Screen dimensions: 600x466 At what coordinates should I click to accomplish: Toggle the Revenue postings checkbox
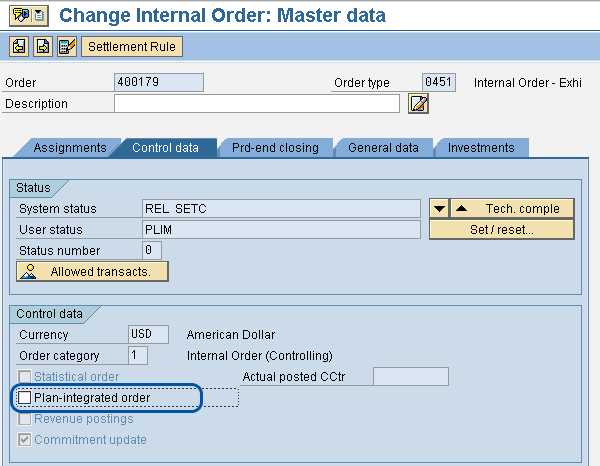tap(25, 419)
